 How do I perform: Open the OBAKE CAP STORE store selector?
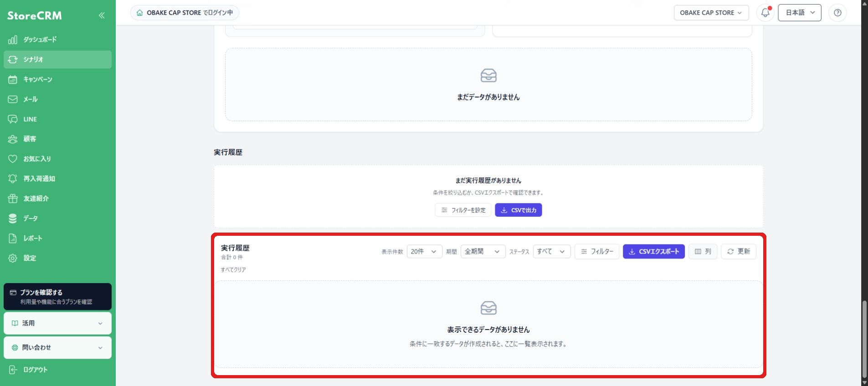tap(711, 13)
